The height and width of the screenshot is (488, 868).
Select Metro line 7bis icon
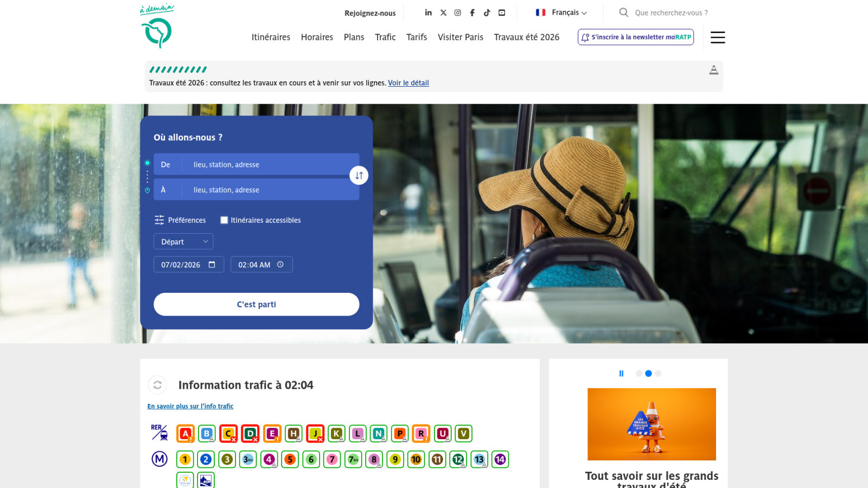(x=353, y=459)
